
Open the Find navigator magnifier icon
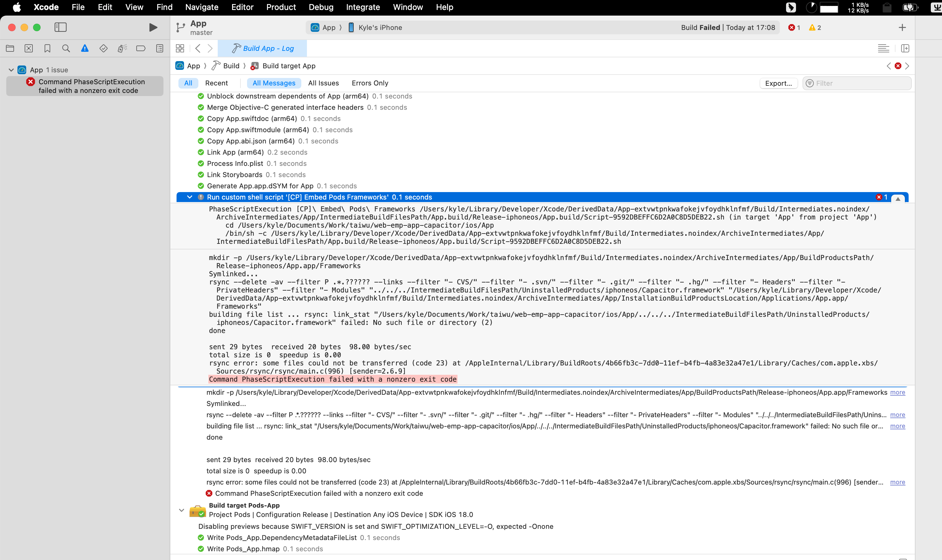point(66,48)
